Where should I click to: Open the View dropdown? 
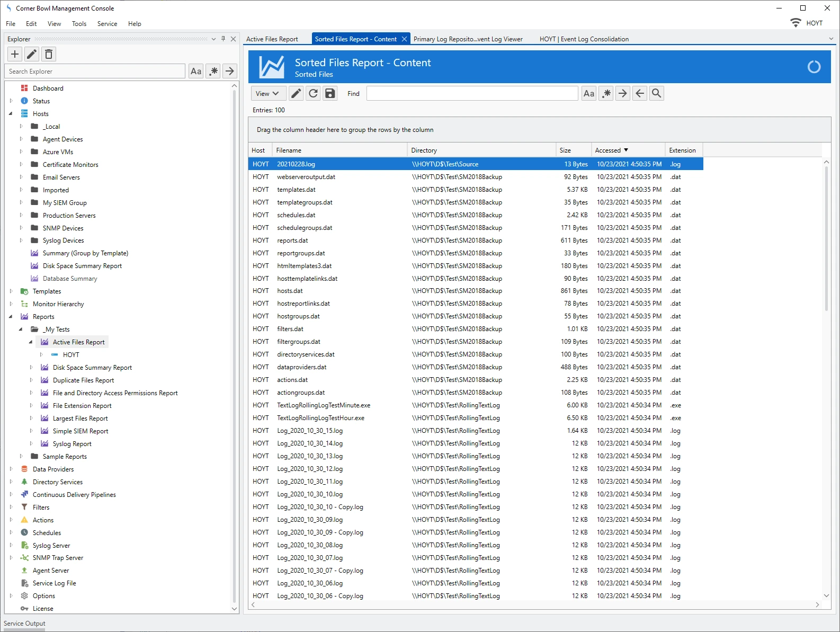point(268,93)
